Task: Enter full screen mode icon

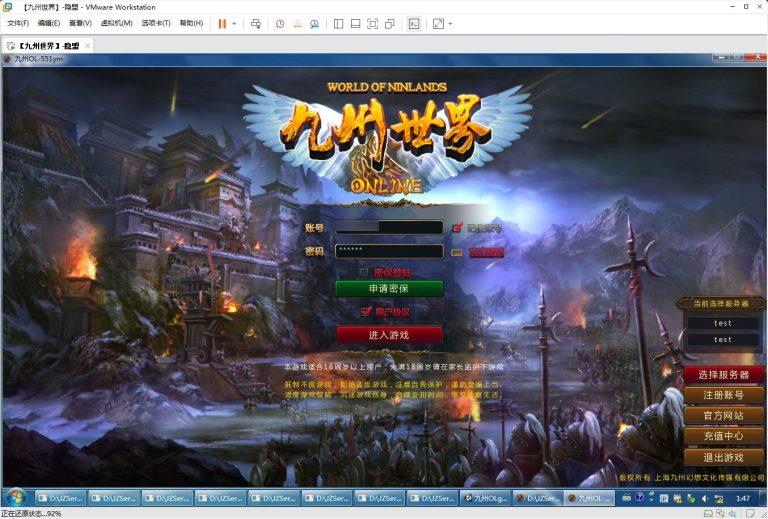Action: pyautogui.click(x=373, y=24)
